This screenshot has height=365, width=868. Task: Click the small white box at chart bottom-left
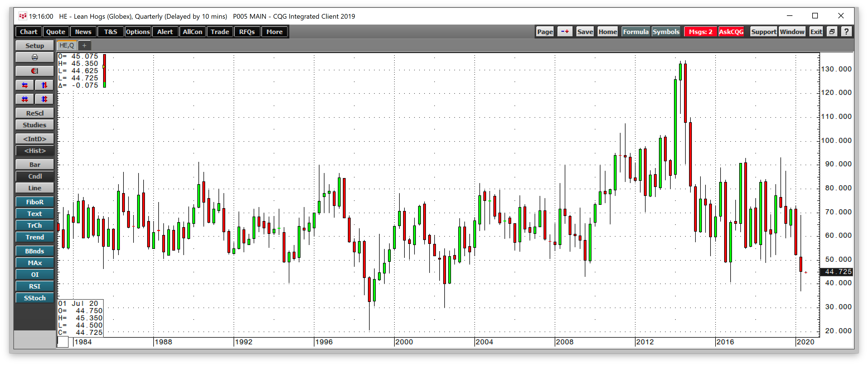(x=63, y=342)
